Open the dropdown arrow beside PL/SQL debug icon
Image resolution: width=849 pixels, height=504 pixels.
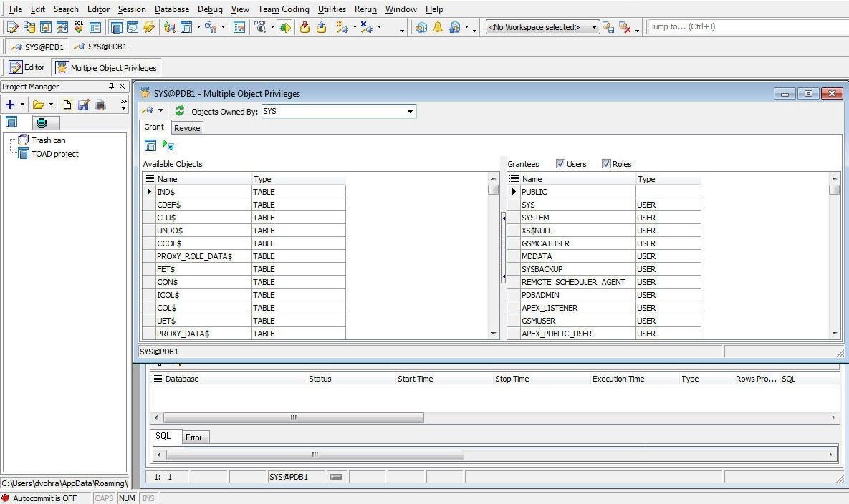[272, 27]
